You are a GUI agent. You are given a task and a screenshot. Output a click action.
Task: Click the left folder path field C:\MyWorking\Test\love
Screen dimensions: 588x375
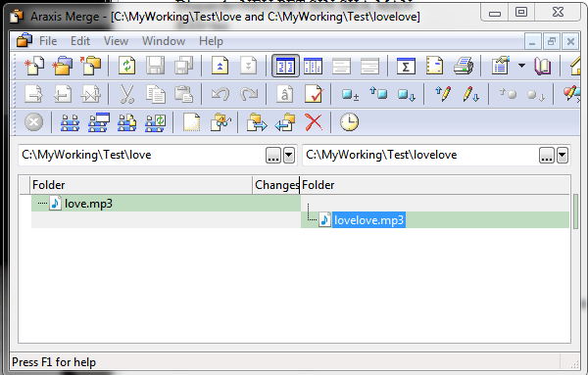pos(142,155)
